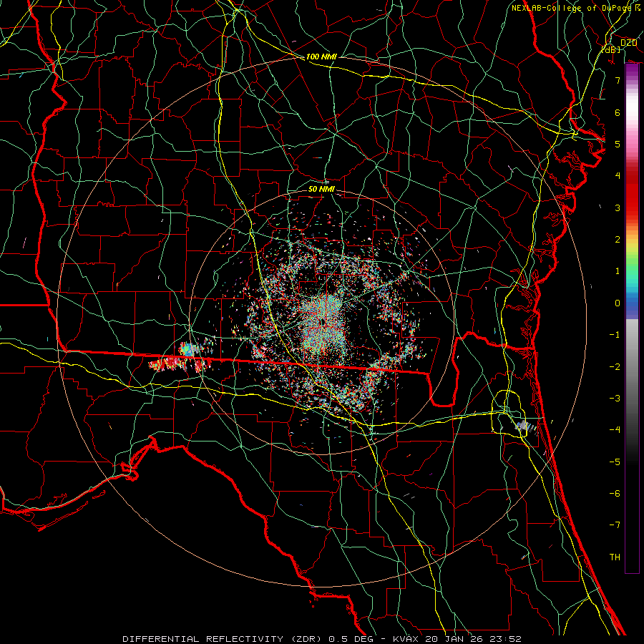Click the Differential Reflectivity (ZDR) title text
The height and width of the screenshot is (644, 644).
(x=223, y=639)
